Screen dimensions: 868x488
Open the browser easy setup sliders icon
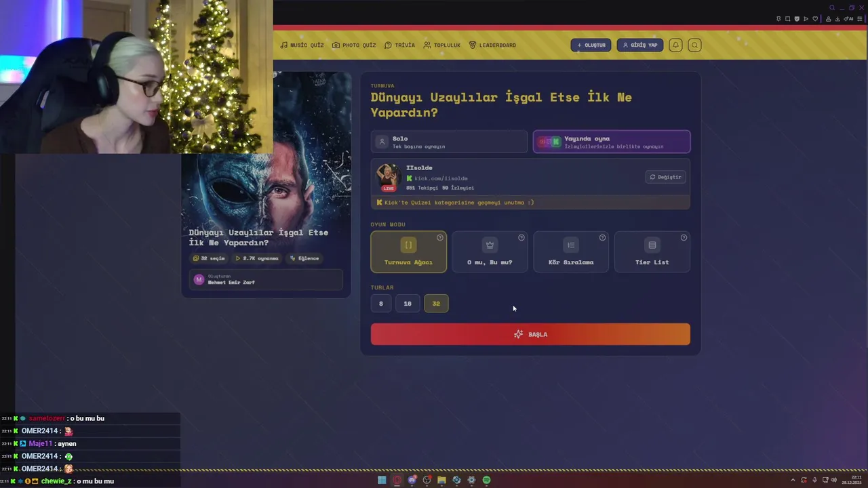(859, 18)
